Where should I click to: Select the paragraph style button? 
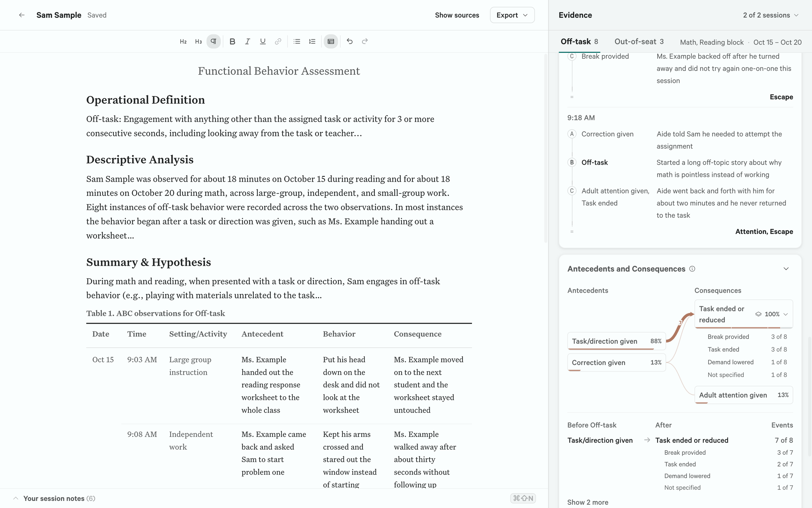(x=214, y=41)
